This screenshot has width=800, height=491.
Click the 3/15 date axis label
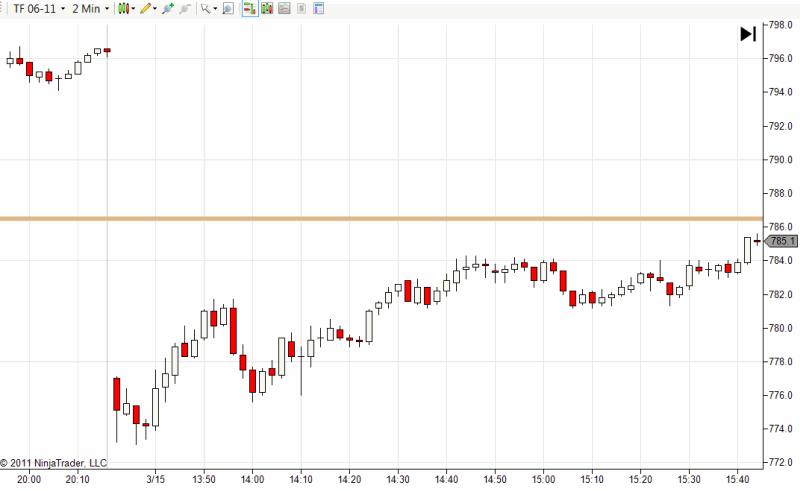coord(156,480)
